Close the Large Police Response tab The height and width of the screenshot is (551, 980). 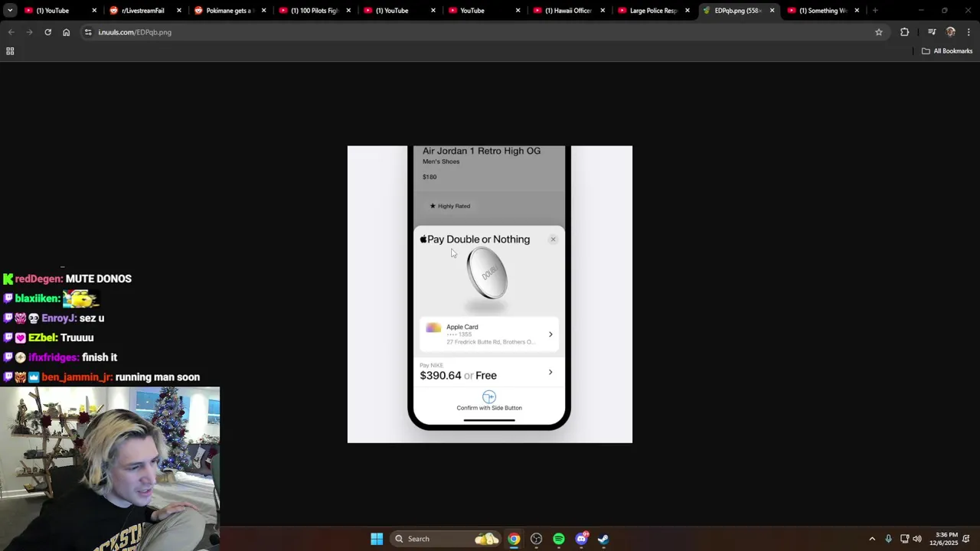[x=688, y=11]
